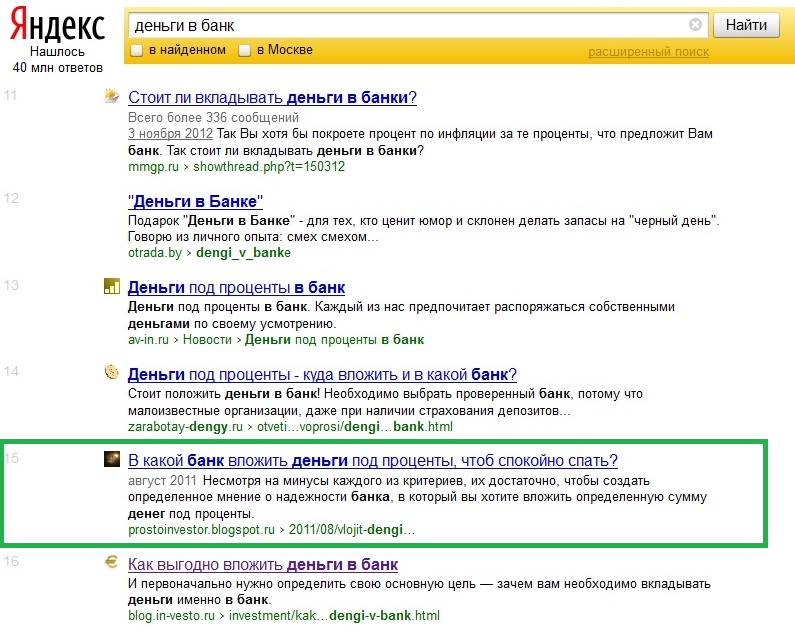Click prostoinvestor.blogspot.ru green URL

click(201, 530)
